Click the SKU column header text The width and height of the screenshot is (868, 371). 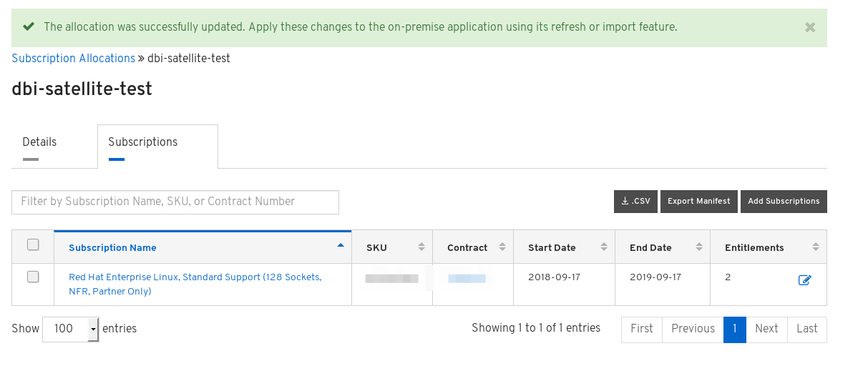pyautogui.click(x=376, y=248)
